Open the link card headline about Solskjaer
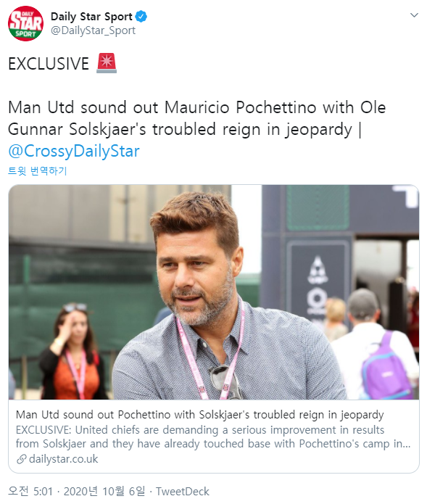427x504 pixels. pos(200,415)
